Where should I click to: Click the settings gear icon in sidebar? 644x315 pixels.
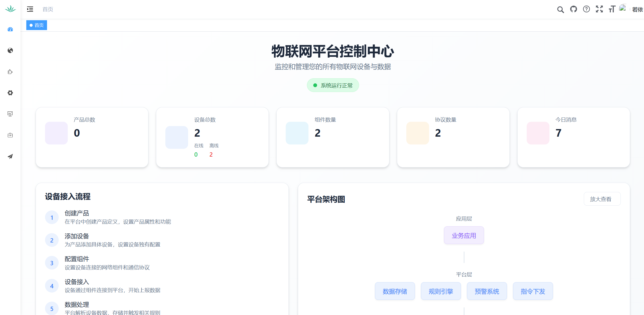(10, 93)
